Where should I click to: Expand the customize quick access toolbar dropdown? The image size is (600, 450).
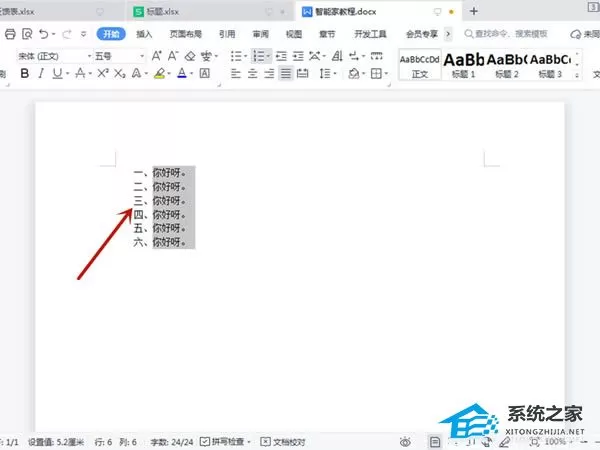(84, 34)
